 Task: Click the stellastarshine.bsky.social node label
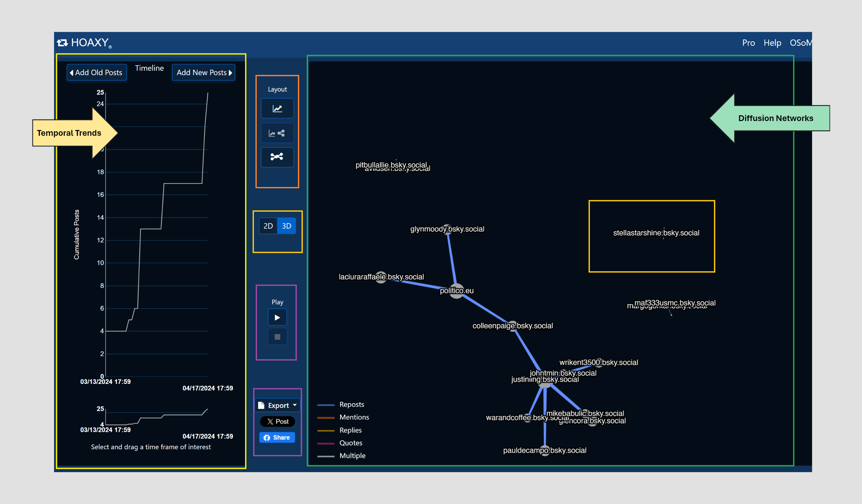click(656, 233)
